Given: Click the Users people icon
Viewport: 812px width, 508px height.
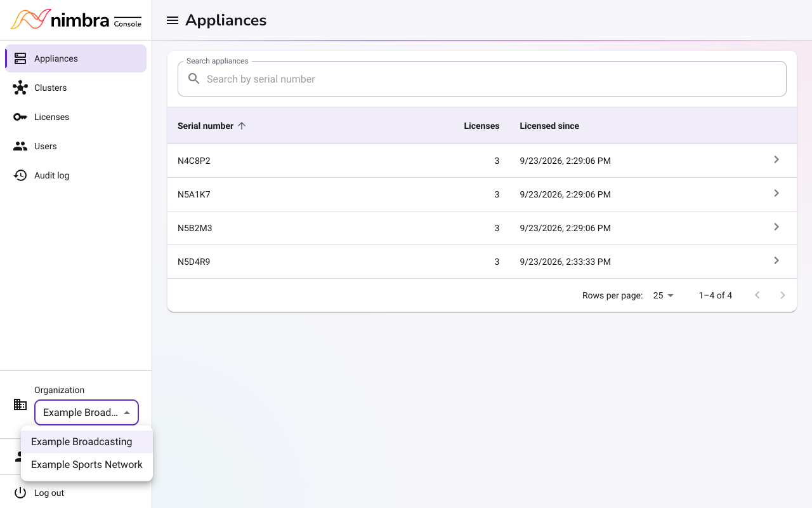Looking at the screenshot, I should (20, 146).
